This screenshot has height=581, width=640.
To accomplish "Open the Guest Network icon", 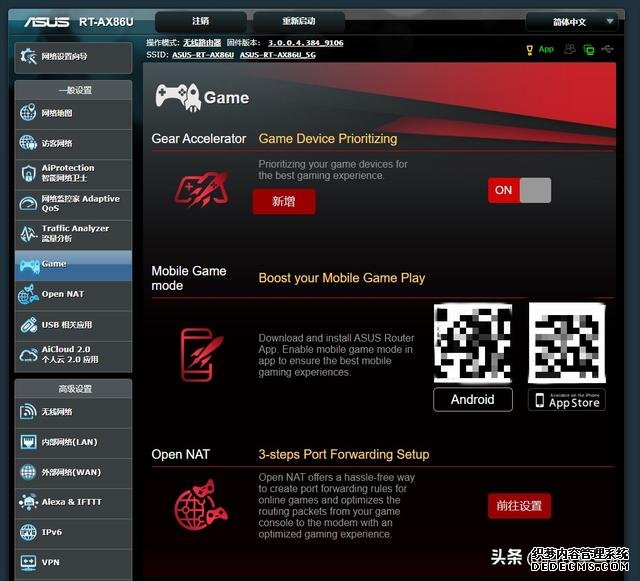I will click(x=28, y=142).
